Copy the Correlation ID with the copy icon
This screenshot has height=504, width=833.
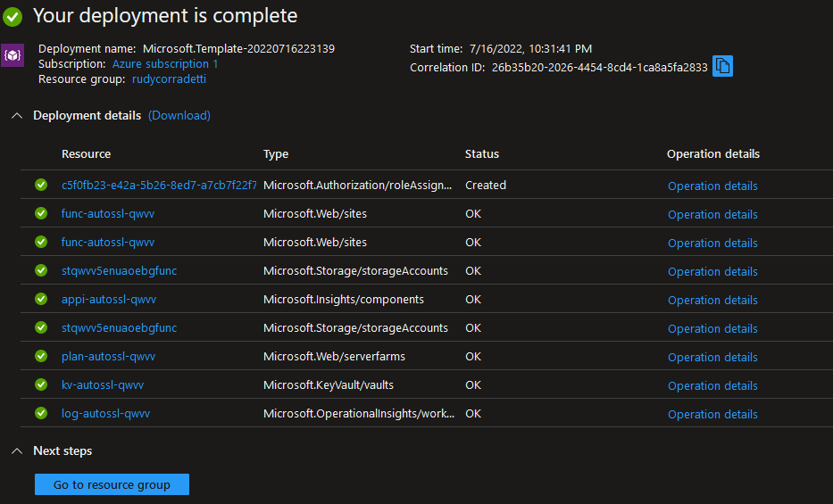[x=722, y=66]
